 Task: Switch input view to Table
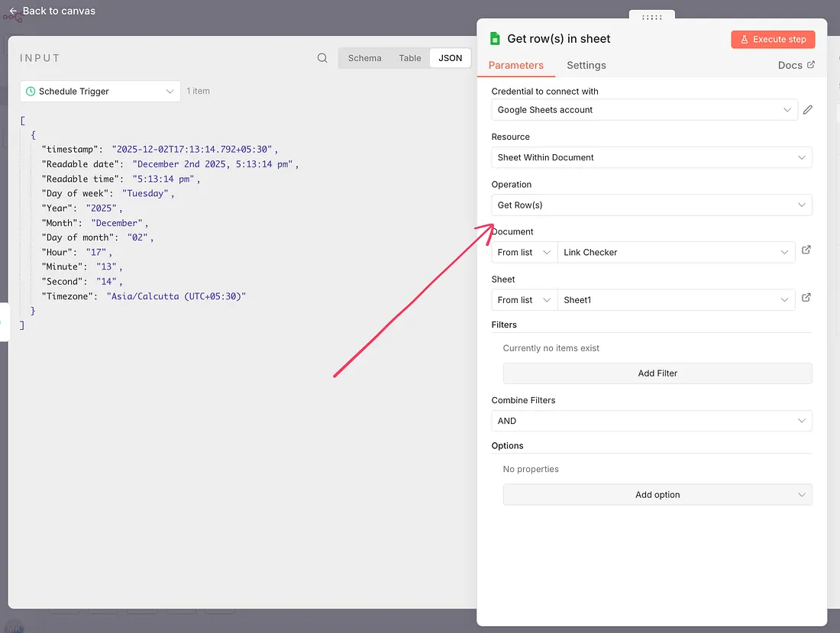pyautogui.click(x=410, y=58)
